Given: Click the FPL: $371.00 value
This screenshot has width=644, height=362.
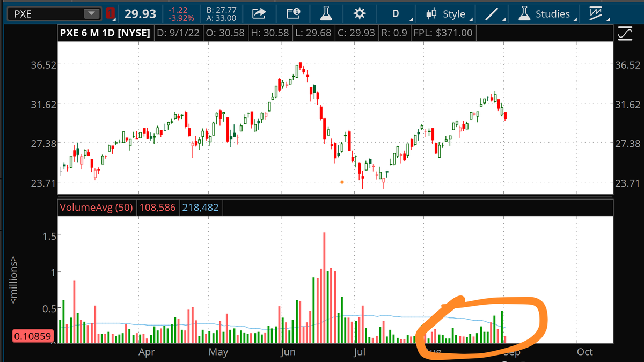Looking at the screenshot, I should pyautogui.click(x=442, y=33).
